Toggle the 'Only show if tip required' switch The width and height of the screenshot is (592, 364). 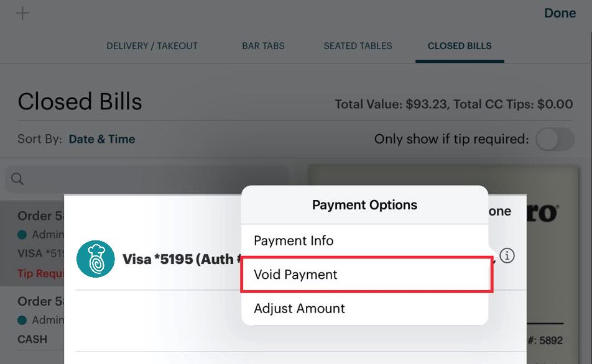pos(554,139)
